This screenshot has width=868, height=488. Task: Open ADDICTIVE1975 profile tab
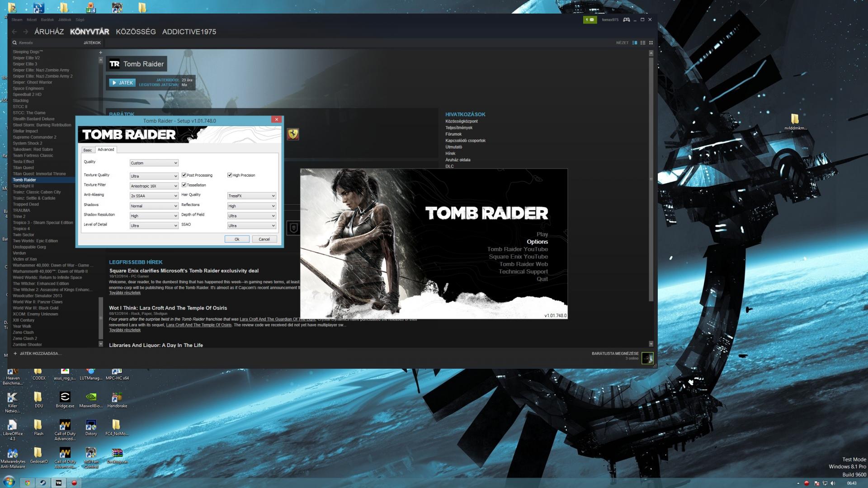pyautogui.click(x=189, y=32)
